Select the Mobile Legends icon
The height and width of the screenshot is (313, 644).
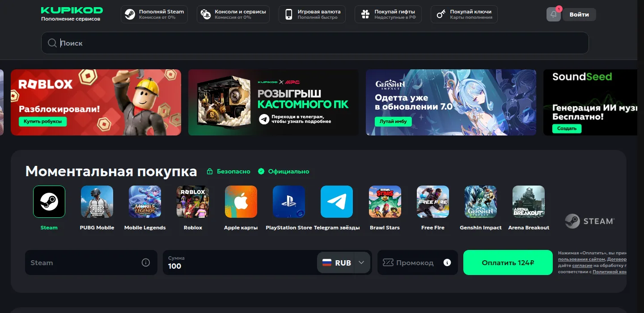(145, 202)
